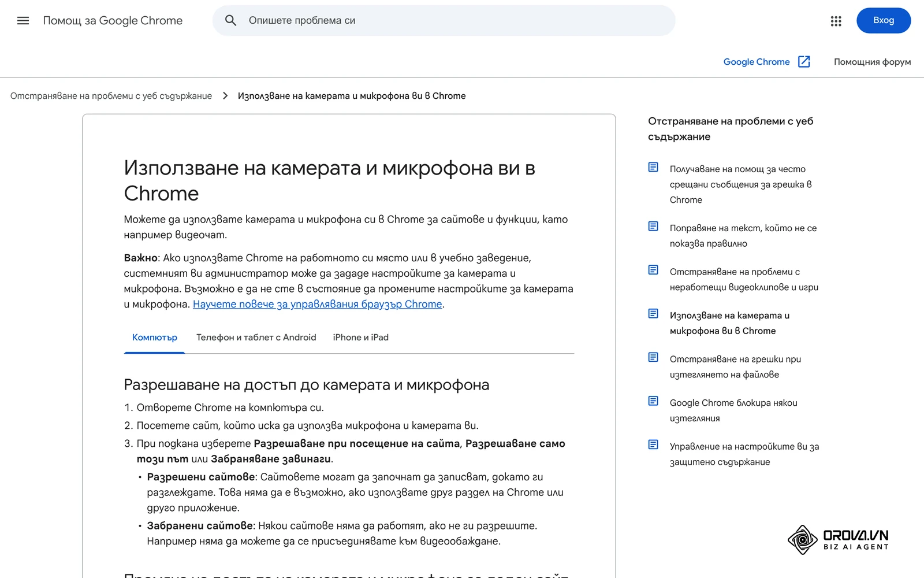
Task: Open the 'Google Chrome' product link
Action: [757, 62]
